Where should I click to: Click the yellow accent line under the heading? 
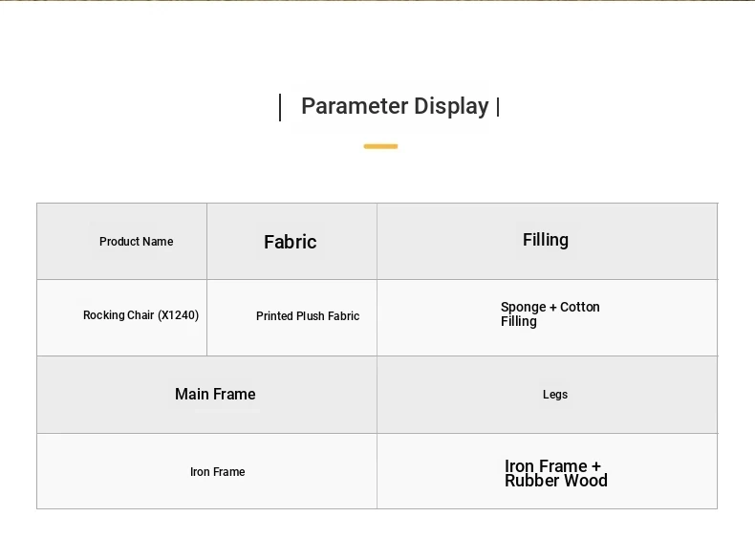[x=380, y=146]
